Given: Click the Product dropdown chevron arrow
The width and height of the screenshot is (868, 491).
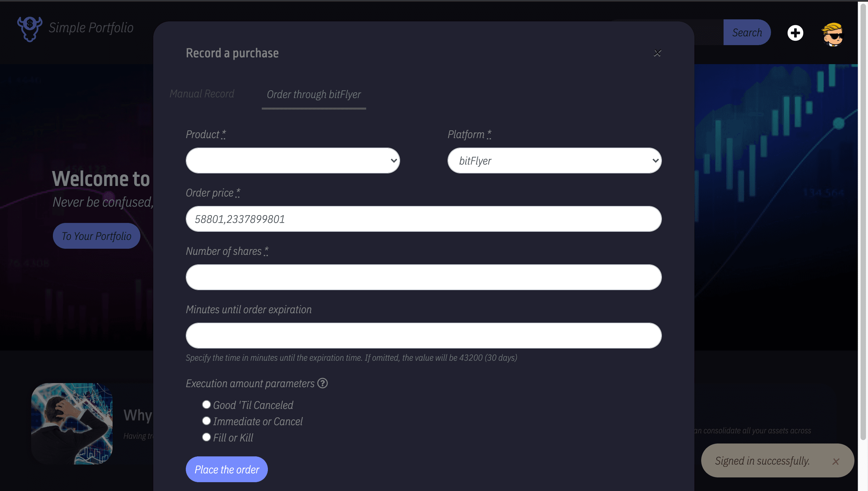Looking at the screenshot, I should [x=394, y=160].
